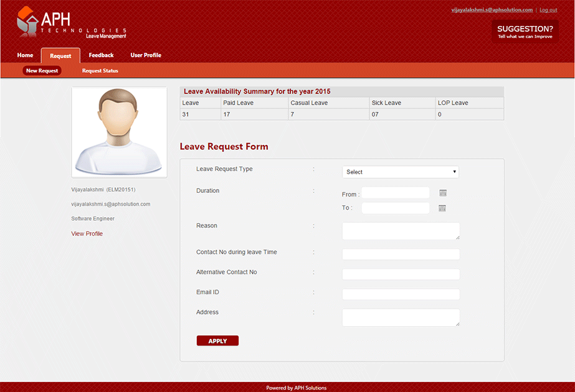View the Request Status page
The image size is (575, 392).
(x=100, y=71)
